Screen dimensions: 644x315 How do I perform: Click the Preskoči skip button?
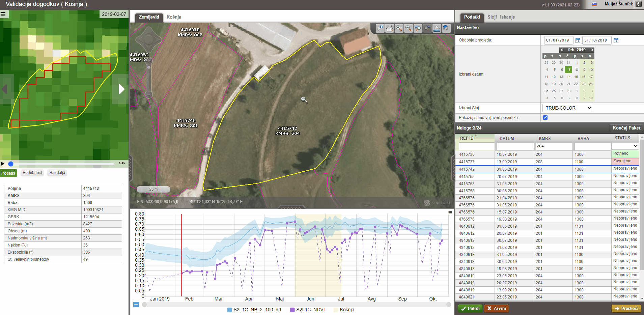click(x=626, y=309)
